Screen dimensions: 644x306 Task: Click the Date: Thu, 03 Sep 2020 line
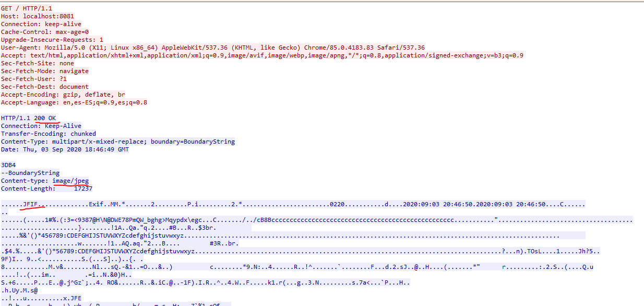click(x=65, y=149)
